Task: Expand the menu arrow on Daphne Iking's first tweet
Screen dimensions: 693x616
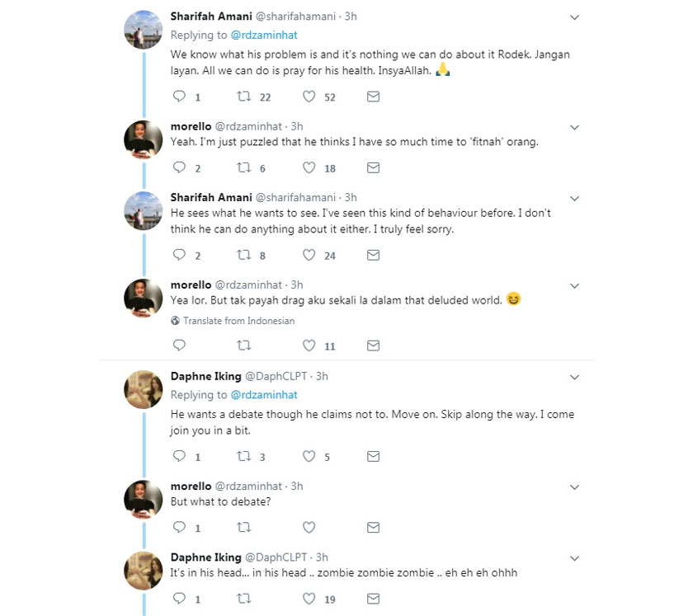Action: point(575,377)
